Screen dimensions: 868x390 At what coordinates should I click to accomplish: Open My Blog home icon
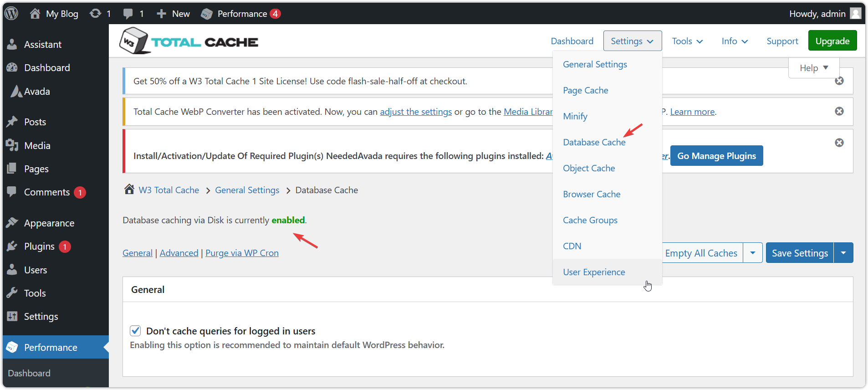[x=35, y=14]
